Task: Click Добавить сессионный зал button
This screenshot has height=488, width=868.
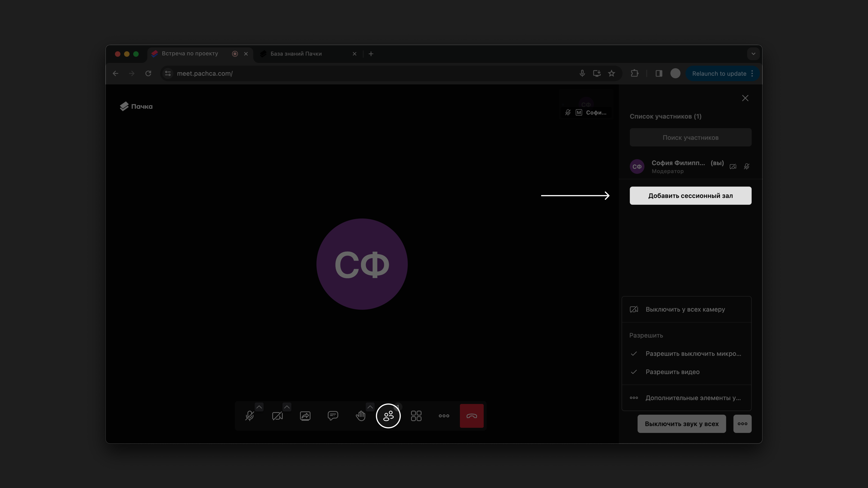Action: point(690,196)
